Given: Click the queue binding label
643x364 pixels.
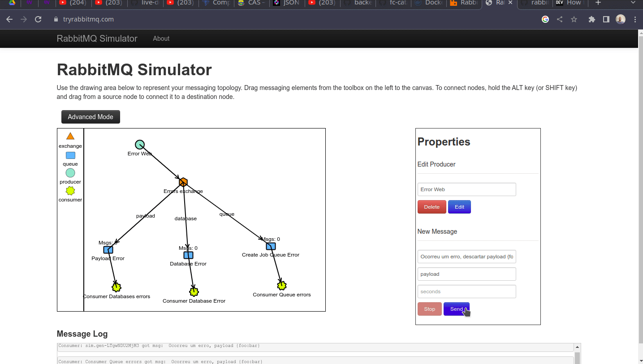Looking at the screenshot, I should point(227,214).
